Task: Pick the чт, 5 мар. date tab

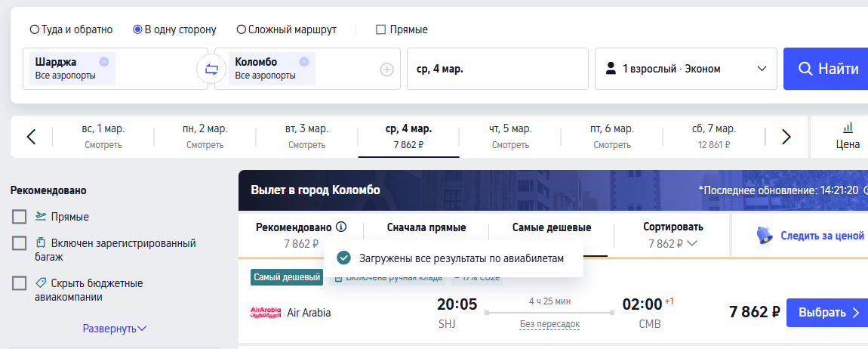Action: [x=510, y=137]
